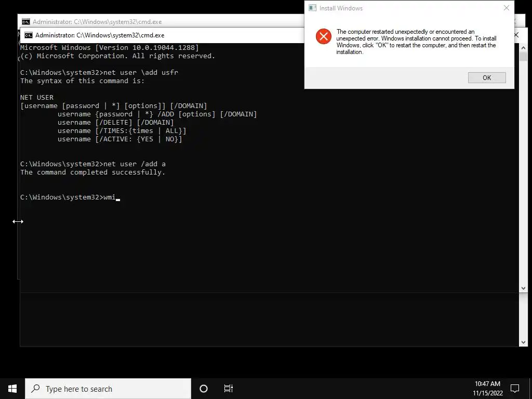
Task: Click the taskbar search box
Action: click(108, 389)
